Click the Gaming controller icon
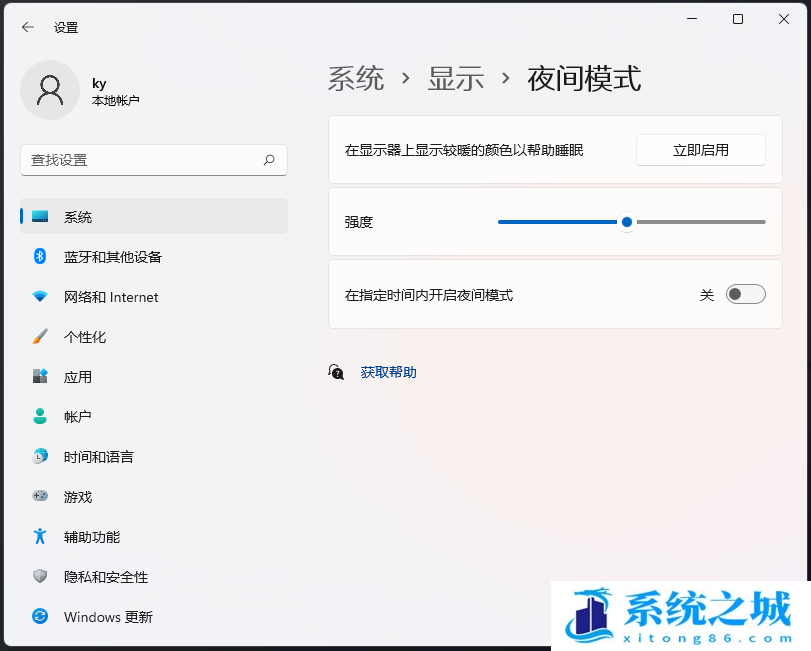The image size is (811, 651). [x=40, y=497]
